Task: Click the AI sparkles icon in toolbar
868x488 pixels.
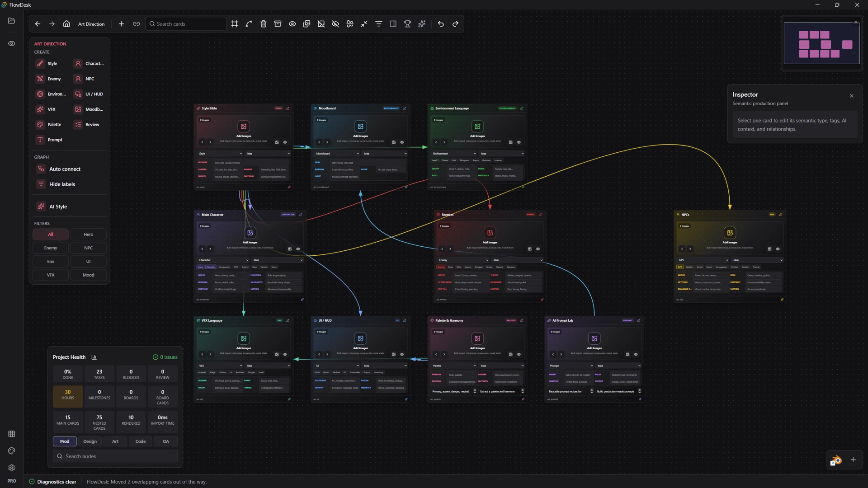Action: pos(422,24)
